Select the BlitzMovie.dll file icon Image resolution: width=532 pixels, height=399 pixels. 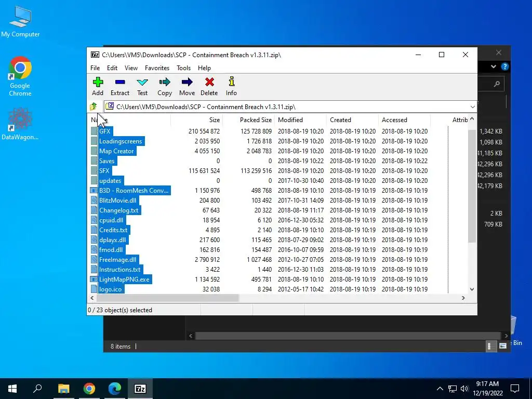(x=94, y=200)
